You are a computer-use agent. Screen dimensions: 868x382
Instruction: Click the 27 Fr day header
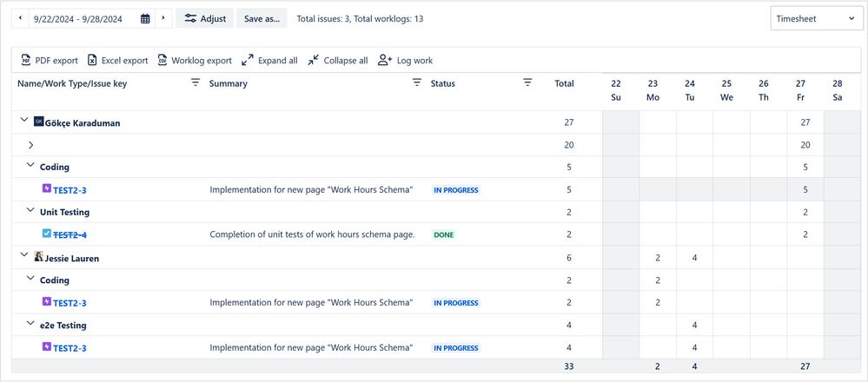click(x=800, y=90)
